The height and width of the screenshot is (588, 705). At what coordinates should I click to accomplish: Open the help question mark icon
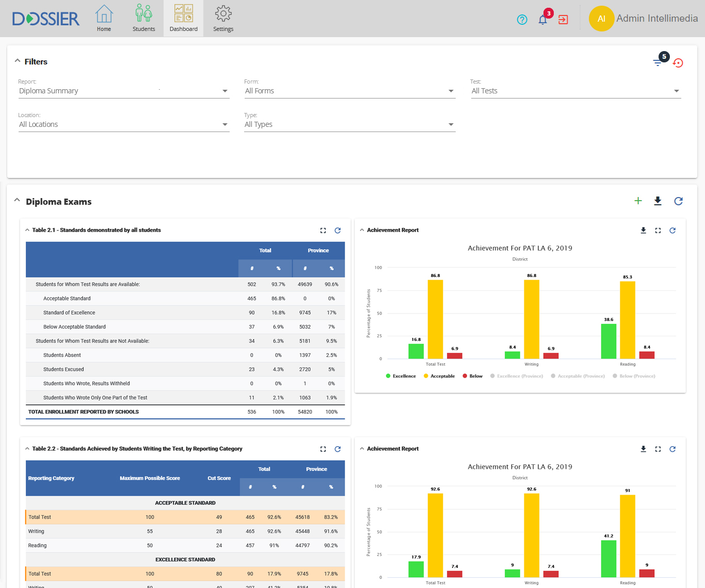point(522,20)
